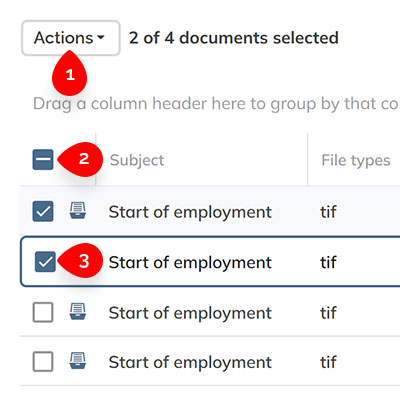The height and width of the screenshot is (397, 400).
Task: Sort by the File types column header
Action: [x=356, y=160]
